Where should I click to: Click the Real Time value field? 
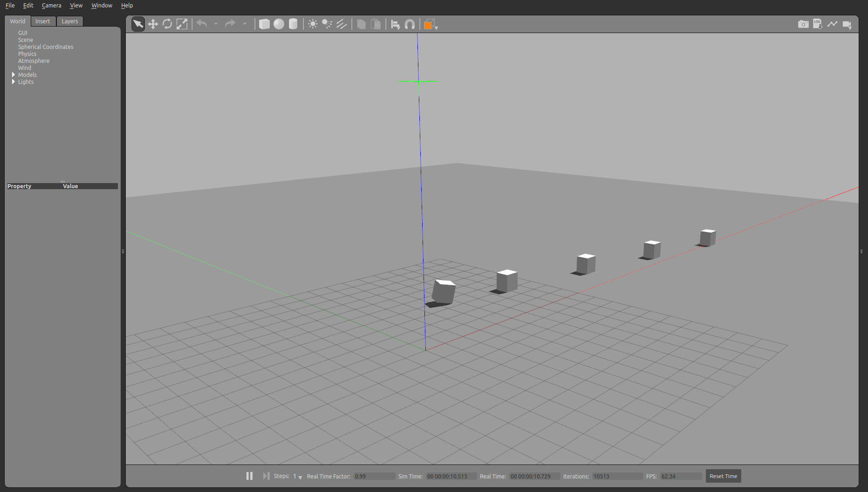534,476
